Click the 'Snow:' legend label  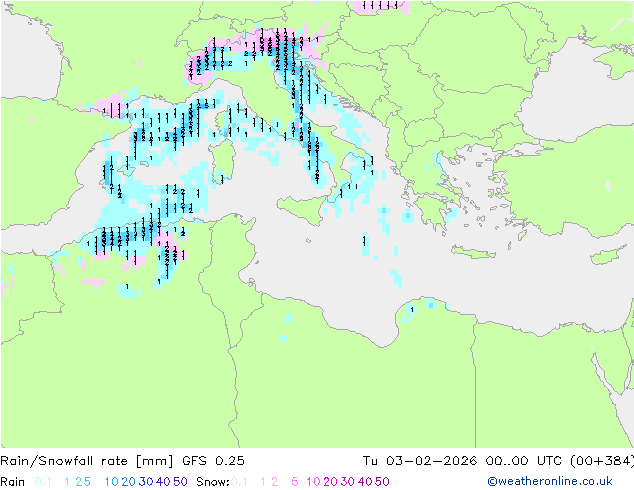click(213, 482)
